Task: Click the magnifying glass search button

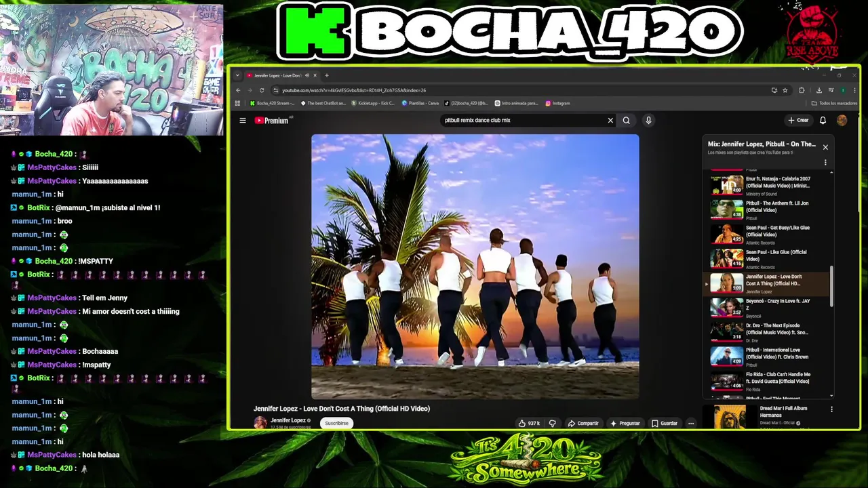Action: click(627, 121)
